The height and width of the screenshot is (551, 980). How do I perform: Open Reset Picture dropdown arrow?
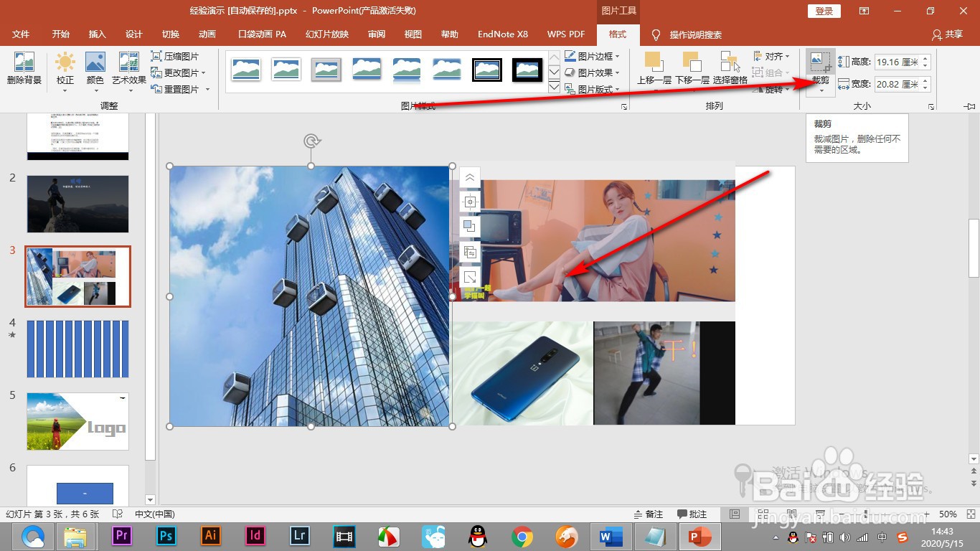pyautogui.click(x=208, y=89)
